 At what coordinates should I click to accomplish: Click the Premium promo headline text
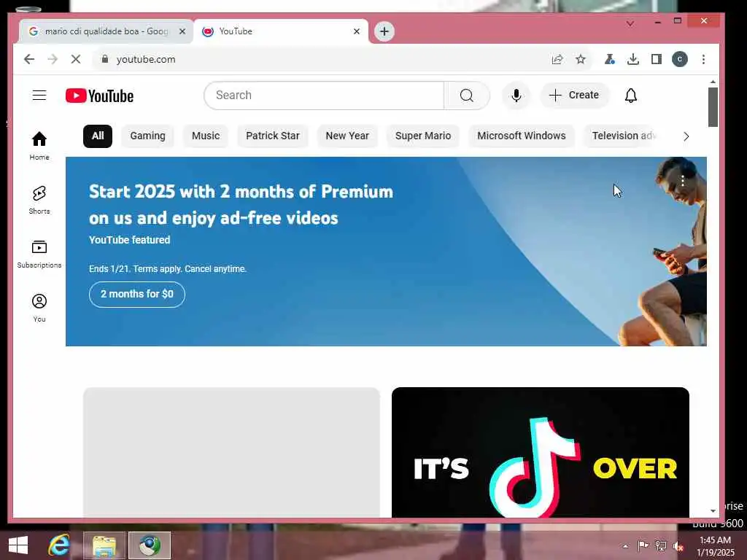point(241,205)
